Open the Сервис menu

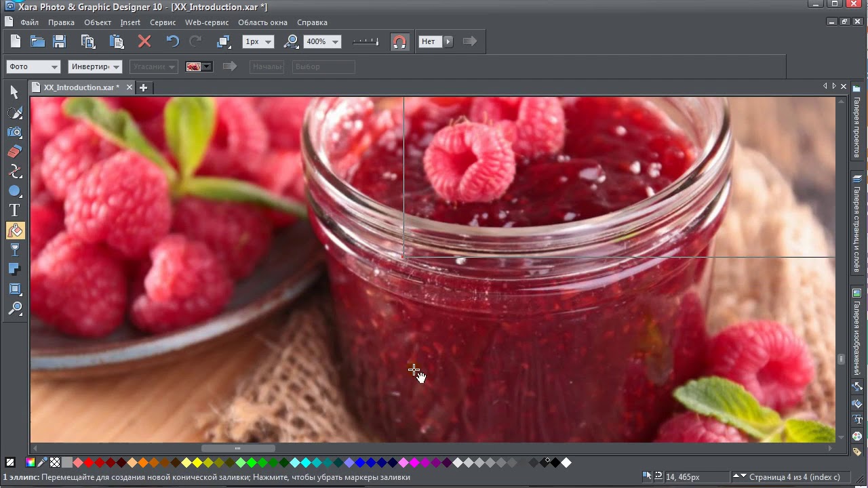point(163,22)
